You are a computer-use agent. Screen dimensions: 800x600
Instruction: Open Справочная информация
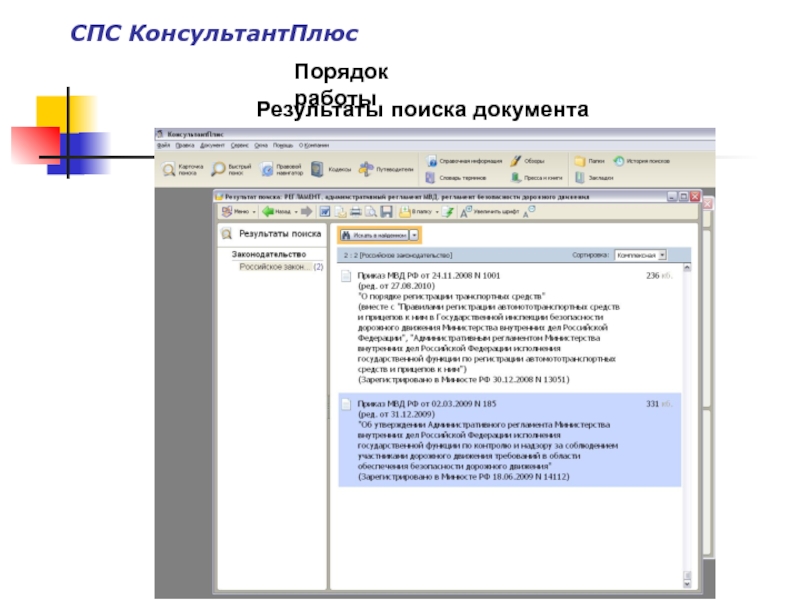coord(464,161)
